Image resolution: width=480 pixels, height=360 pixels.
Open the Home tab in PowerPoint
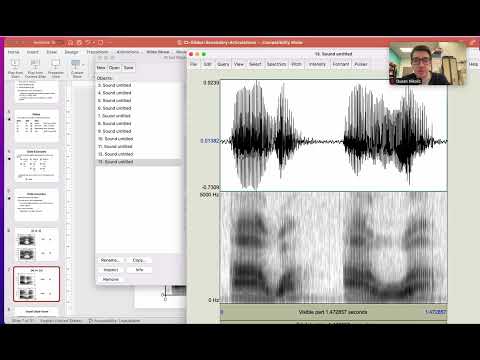14,52
